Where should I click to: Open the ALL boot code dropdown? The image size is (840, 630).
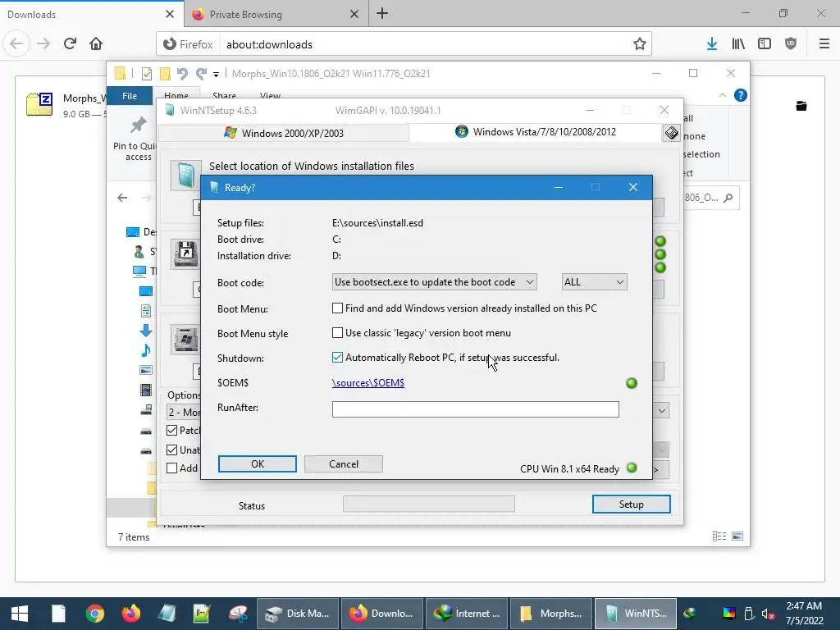click(594, 282)
